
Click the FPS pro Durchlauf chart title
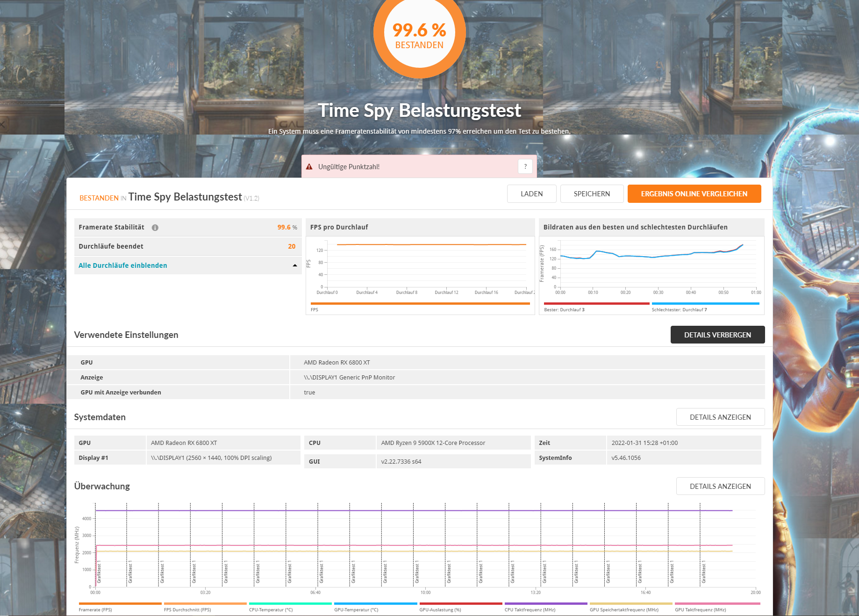[339, 227]
